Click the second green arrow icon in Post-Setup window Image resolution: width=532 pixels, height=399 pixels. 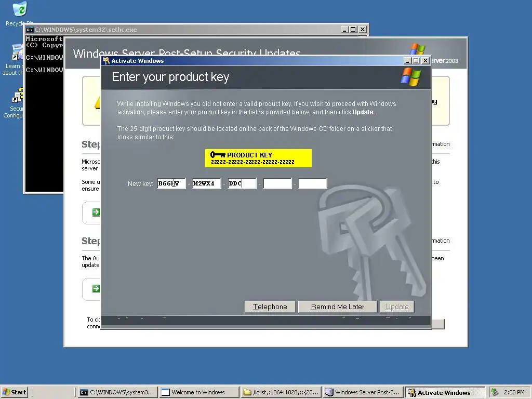[x=96, y=288]
